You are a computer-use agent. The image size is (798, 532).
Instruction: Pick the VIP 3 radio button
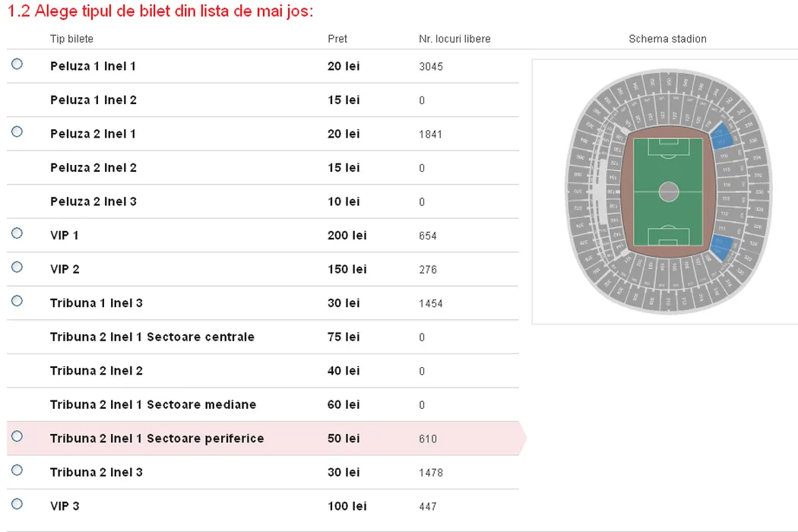(17, 505)
